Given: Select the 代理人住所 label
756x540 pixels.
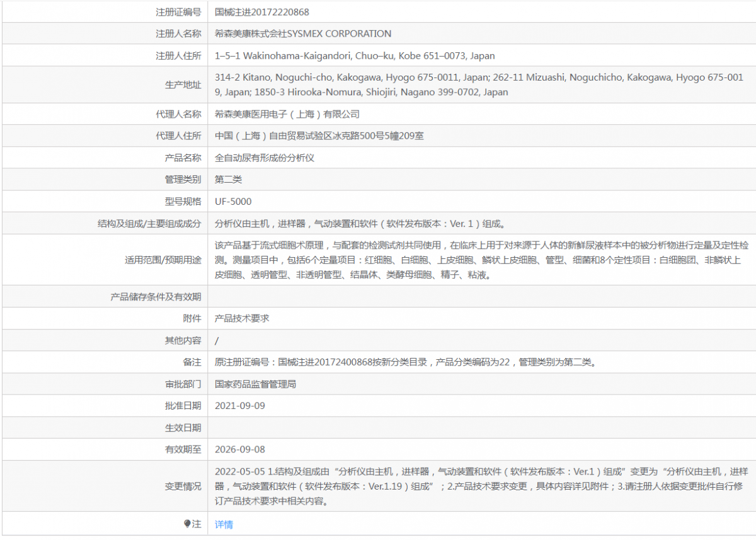Looking at the screenshot, I should 178,136.
